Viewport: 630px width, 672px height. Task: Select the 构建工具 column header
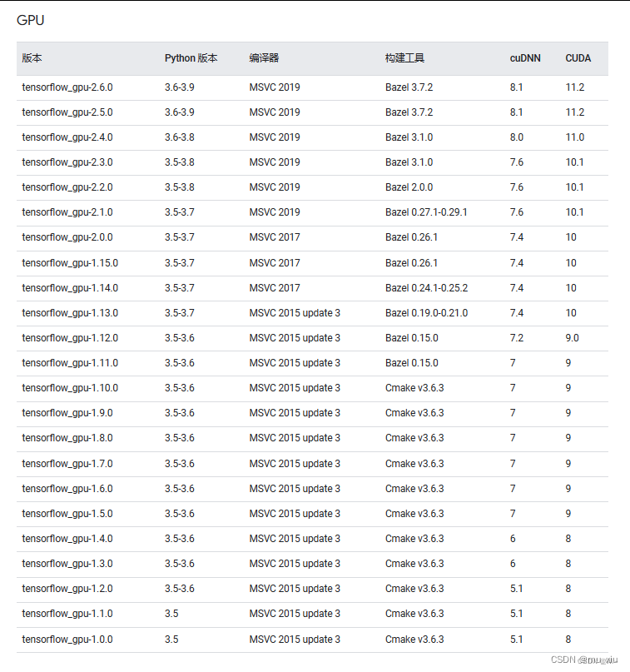pyautogui.click(x=404, y=57)
